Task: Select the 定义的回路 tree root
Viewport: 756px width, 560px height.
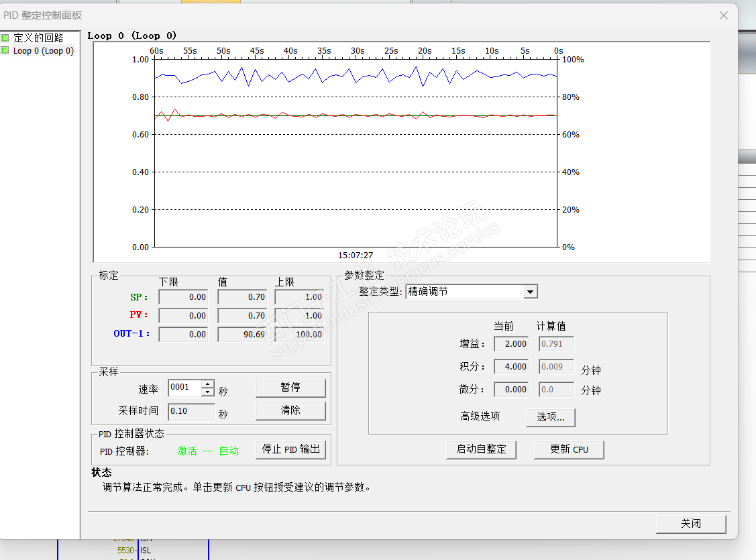Action: click(x=38, y=38)
